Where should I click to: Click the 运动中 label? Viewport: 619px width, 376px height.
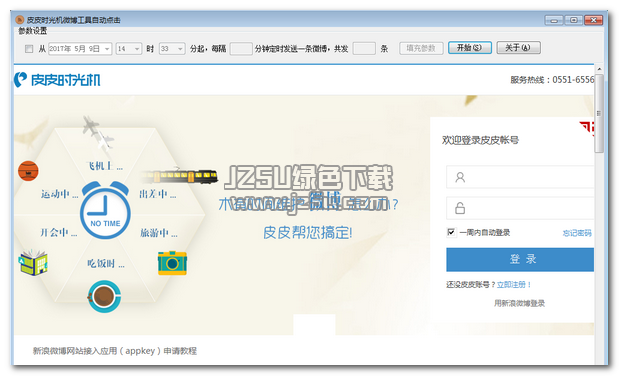59,194
